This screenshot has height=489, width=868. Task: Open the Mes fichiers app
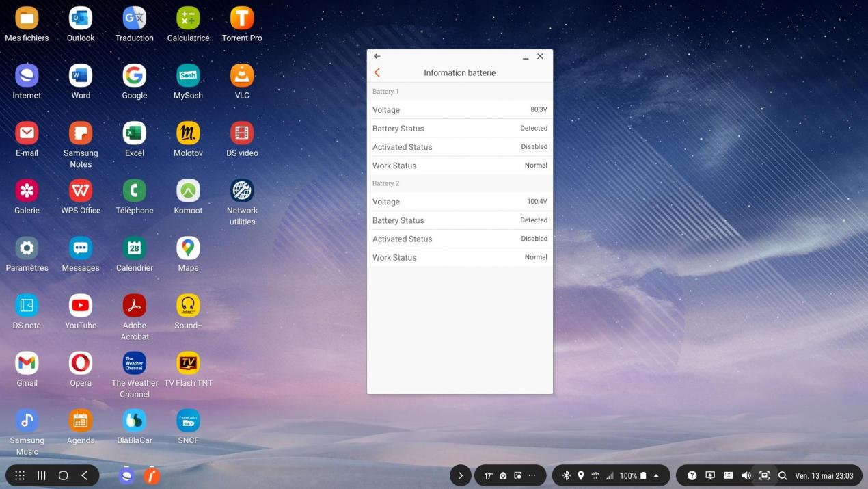coord(27,18)
